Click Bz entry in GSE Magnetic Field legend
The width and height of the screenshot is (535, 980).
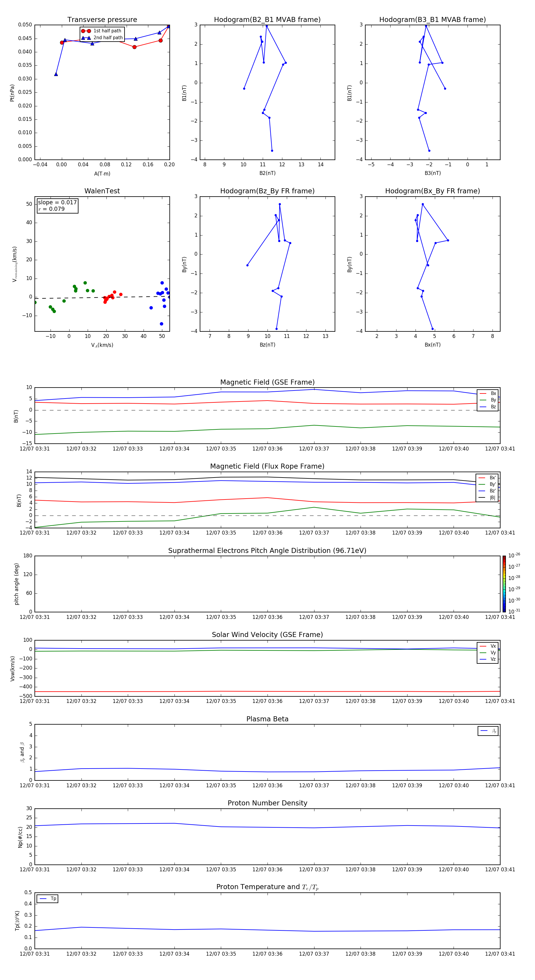pyautogui.click(x=488, y=407)
